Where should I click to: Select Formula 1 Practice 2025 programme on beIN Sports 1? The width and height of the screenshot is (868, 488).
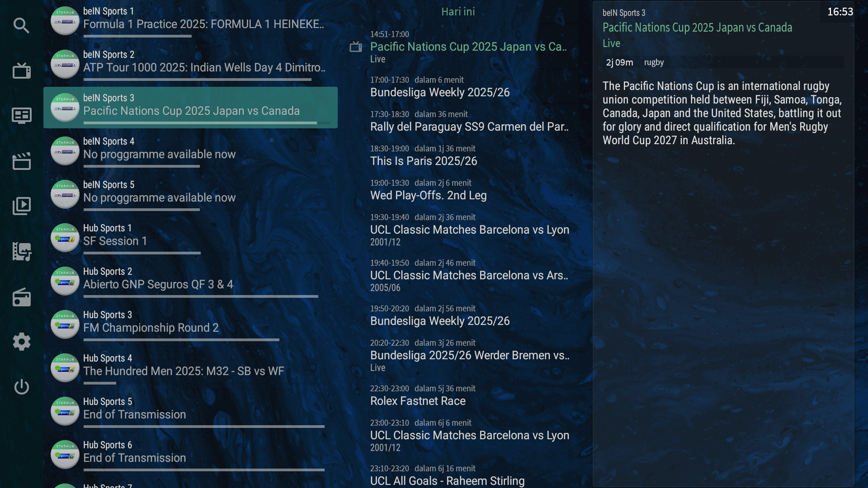click(x=190, y=21)
